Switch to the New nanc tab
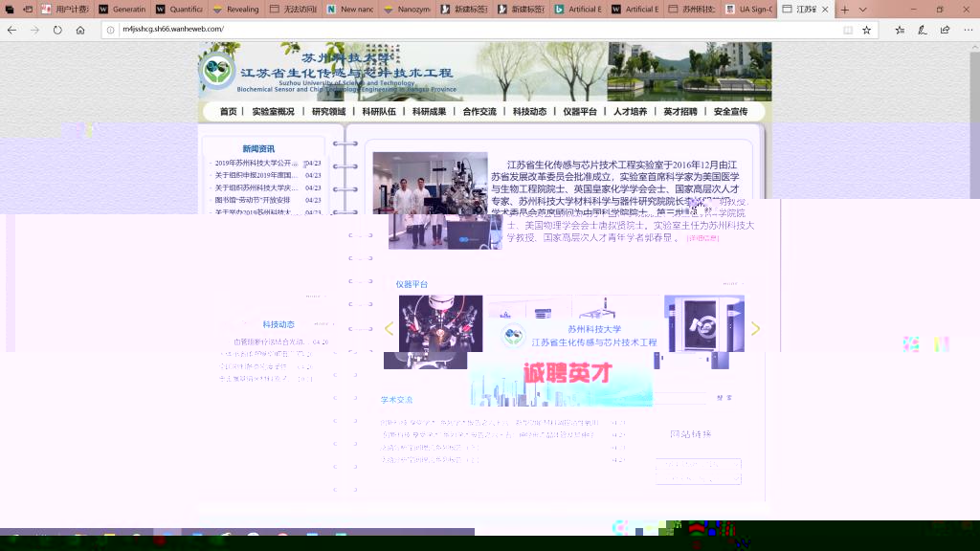 [350, 10]
